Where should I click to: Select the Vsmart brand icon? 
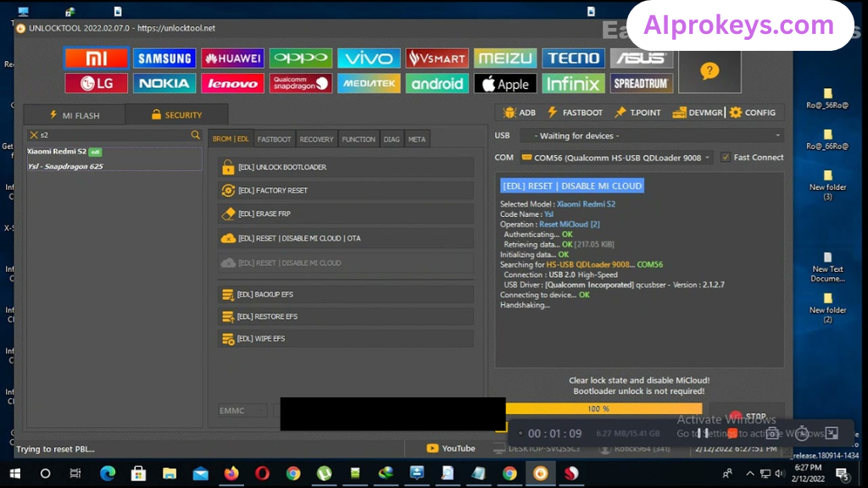pyautogui.click(x=437, y=58)
